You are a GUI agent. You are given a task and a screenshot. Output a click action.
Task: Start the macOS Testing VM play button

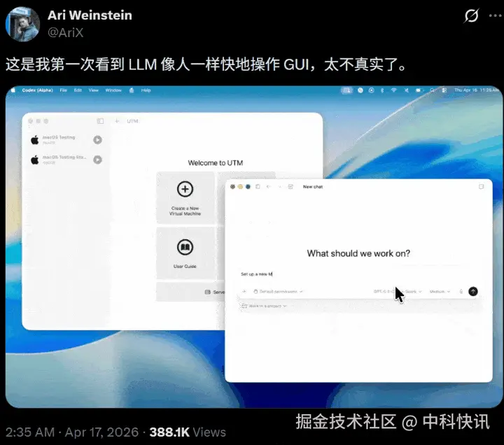pos(98,140)
